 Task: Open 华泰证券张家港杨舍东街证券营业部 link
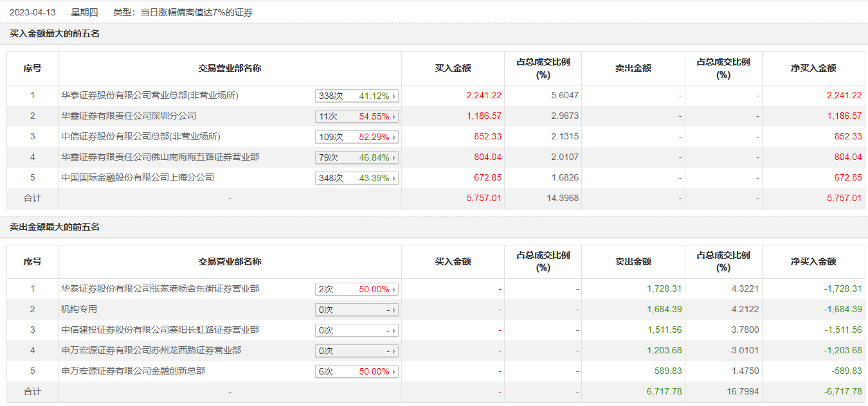tap(160, 289)
